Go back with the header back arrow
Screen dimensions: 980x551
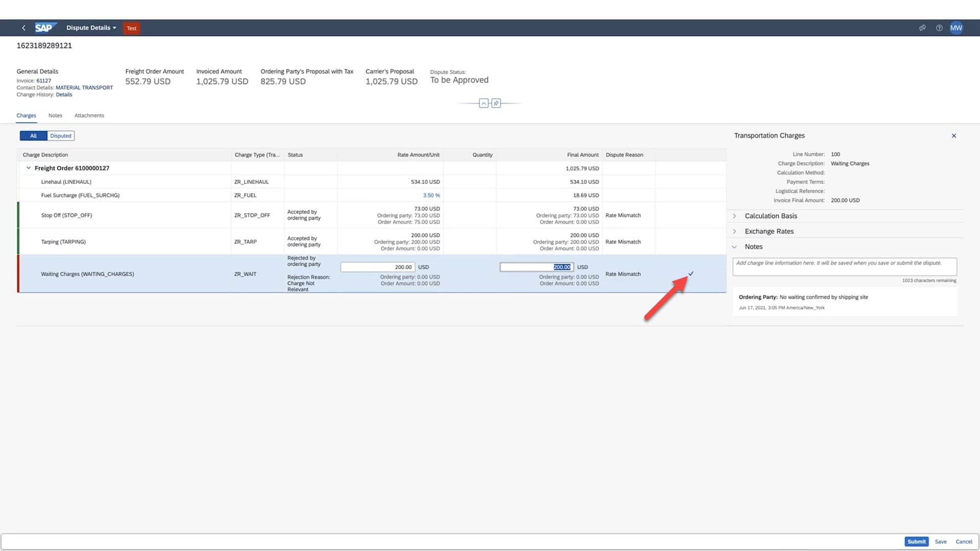(x=23, y=28)
